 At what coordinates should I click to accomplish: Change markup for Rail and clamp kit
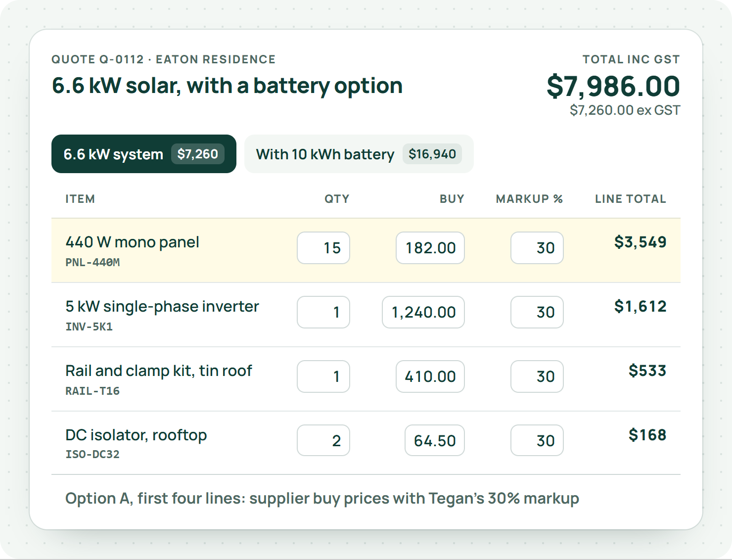[537, 376]
